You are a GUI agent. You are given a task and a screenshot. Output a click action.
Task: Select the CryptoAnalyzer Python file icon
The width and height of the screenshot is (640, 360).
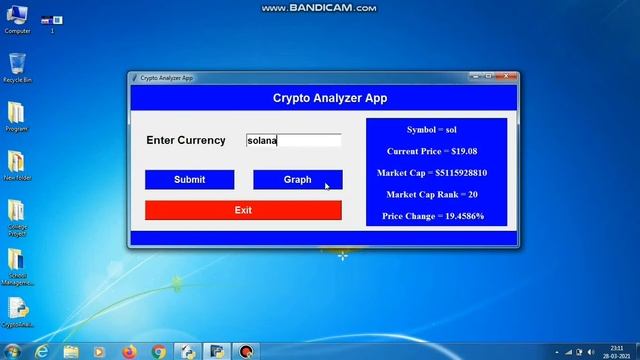pyautogui.click(x=18, y=313)
